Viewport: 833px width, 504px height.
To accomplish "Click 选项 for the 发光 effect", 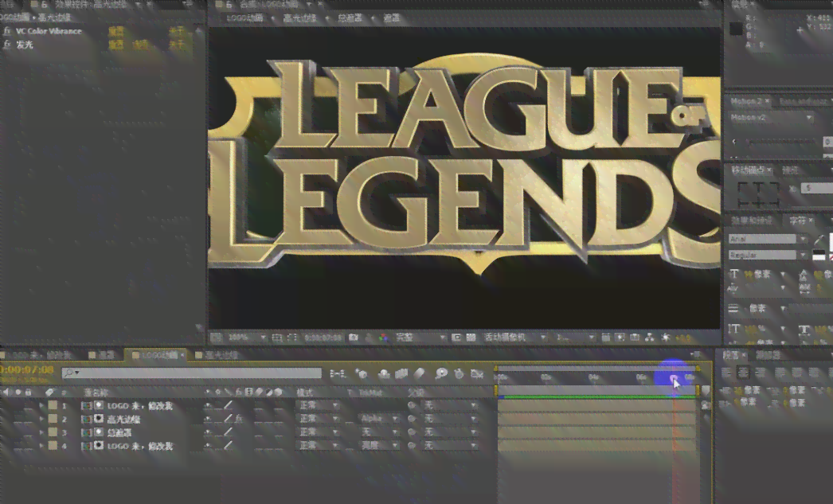I will (x=141, y=45).
